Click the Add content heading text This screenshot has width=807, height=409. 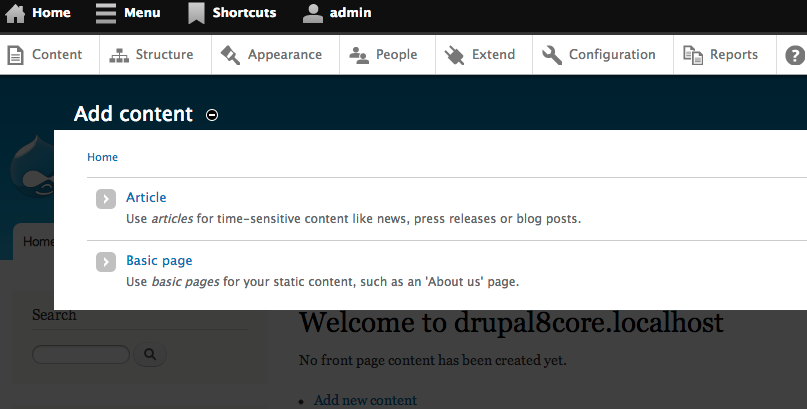133,114
